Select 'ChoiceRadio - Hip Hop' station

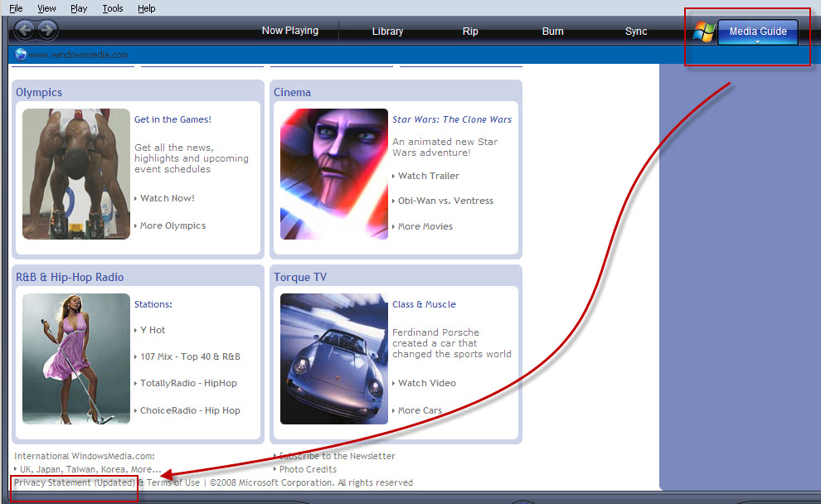point(190,410)
